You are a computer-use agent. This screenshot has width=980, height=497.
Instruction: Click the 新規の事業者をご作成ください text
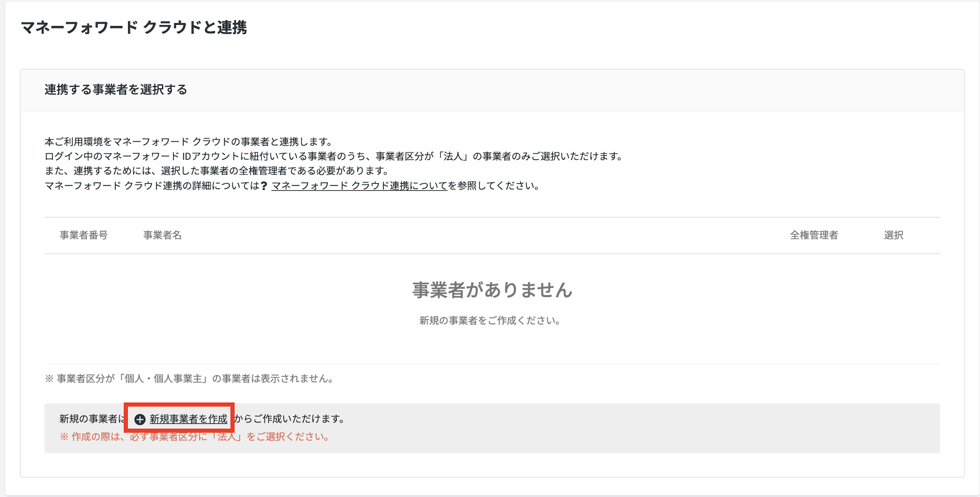tap(490, 320)
